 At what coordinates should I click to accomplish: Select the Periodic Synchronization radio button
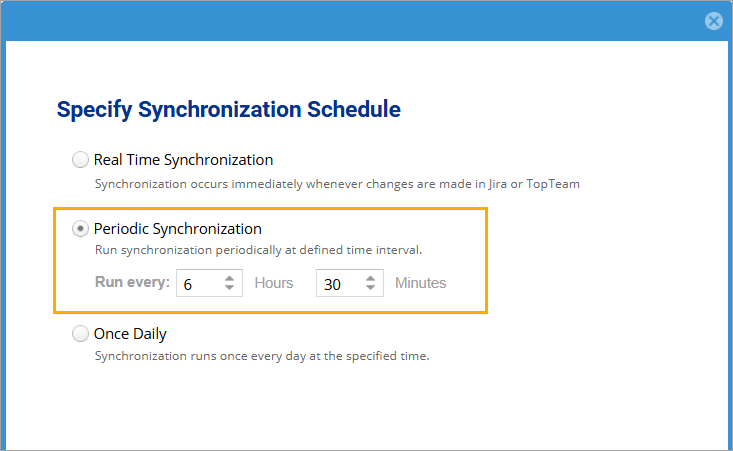[81, 229]
